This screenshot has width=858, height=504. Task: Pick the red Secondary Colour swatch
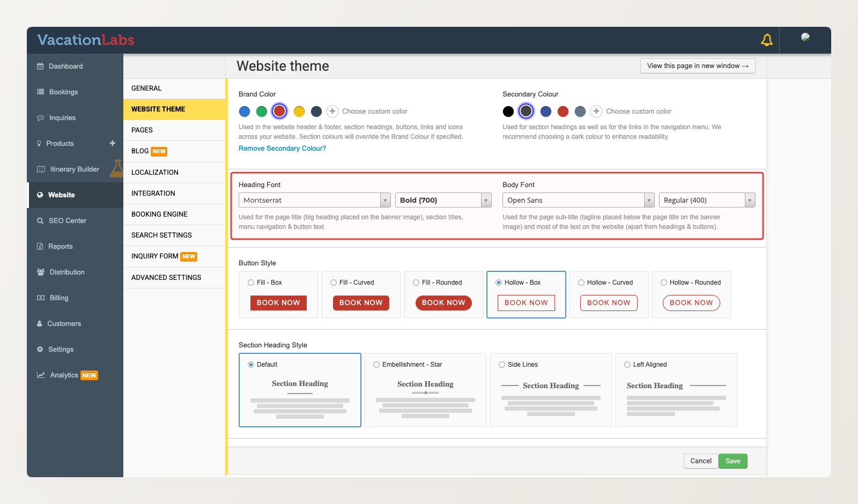(563, 111)
